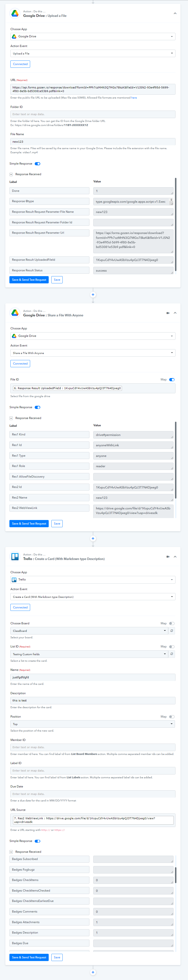
Task: Click Response Result UploadedFileId value field
Action: (x=133, y=260)
